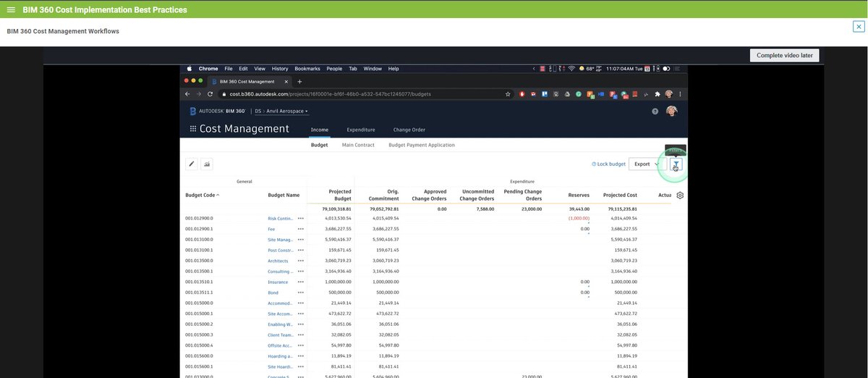Viewport: 868px width, 378px height.
Task: Open the Bookmarks menu in the menu bar
Action: click(x=307, y=69)
